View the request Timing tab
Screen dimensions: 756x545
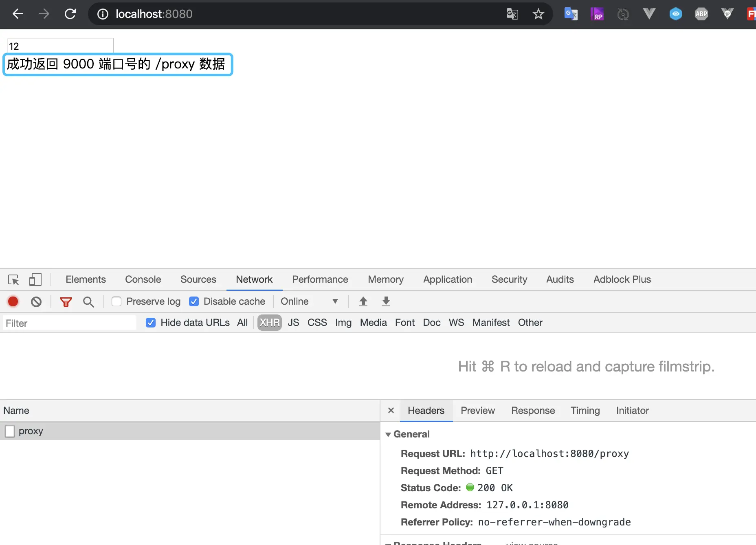point(585,411)
